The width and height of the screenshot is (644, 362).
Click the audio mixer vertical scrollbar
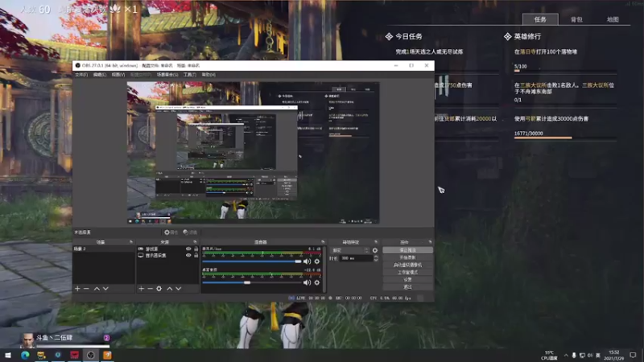(325, 269)
